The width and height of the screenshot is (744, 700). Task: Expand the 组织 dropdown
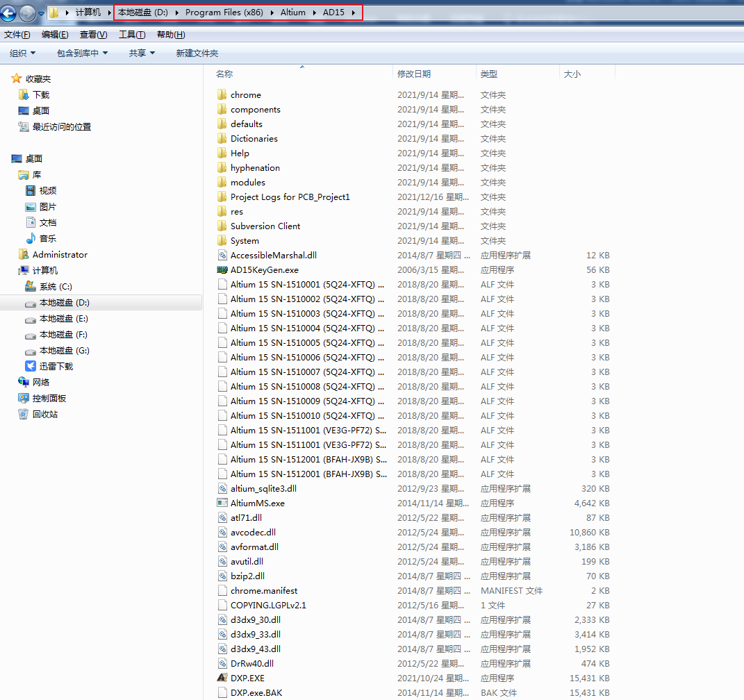pos(23,53)
